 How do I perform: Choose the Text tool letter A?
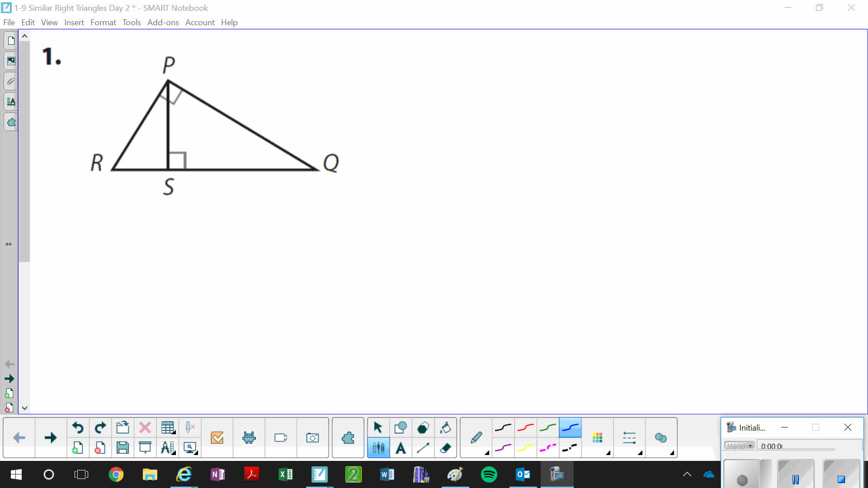401,448
